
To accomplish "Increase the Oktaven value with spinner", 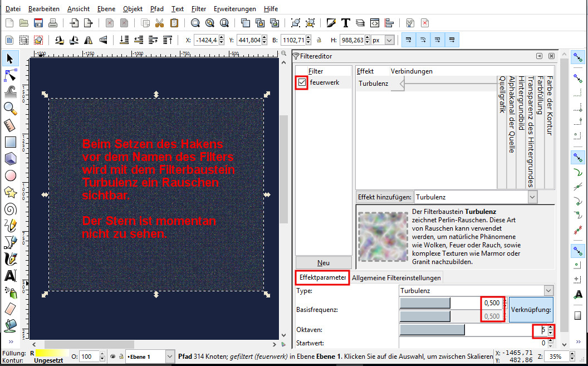I will pos(550,328).
